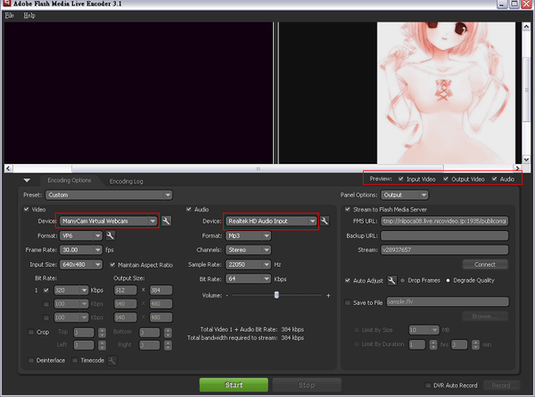Open the Channels Stereo dropdown
Viewport: 535px width, 397px height.
248,250
